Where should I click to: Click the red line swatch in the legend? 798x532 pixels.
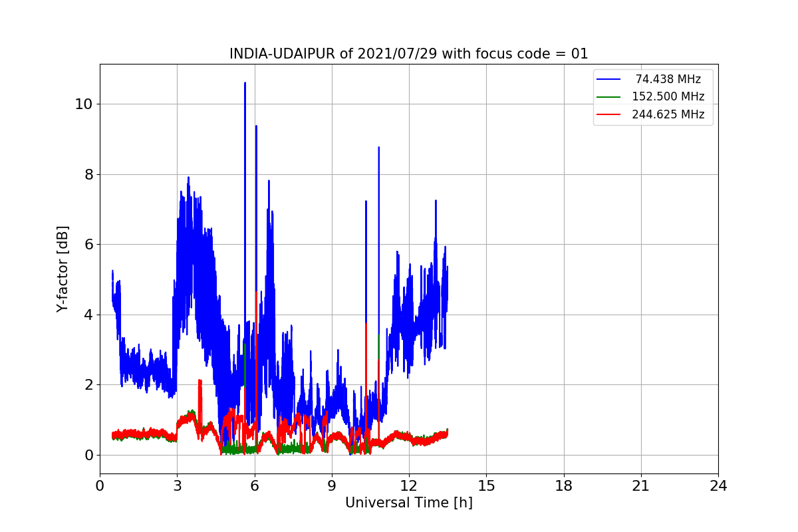(x=608, y=114)
